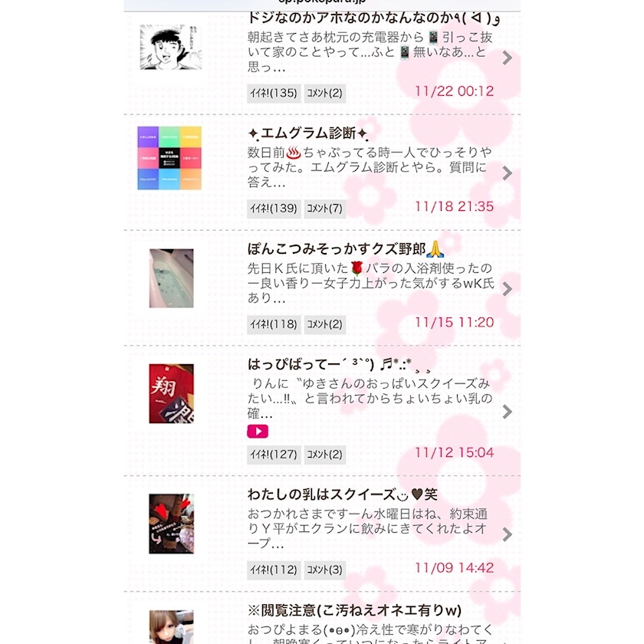
Task: Expand the エムグラム診断 post chevron
Action: (x=508, y=173)
